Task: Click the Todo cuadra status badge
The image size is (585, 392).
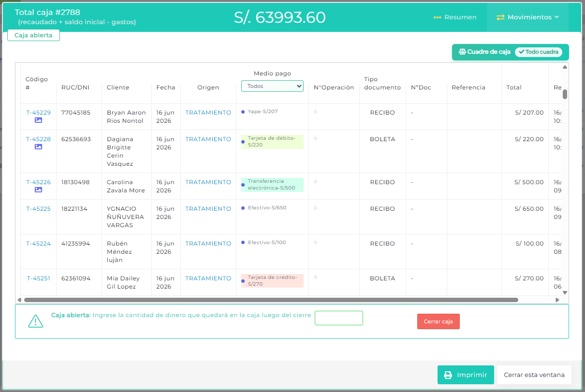Action: [x=538, y=52]
